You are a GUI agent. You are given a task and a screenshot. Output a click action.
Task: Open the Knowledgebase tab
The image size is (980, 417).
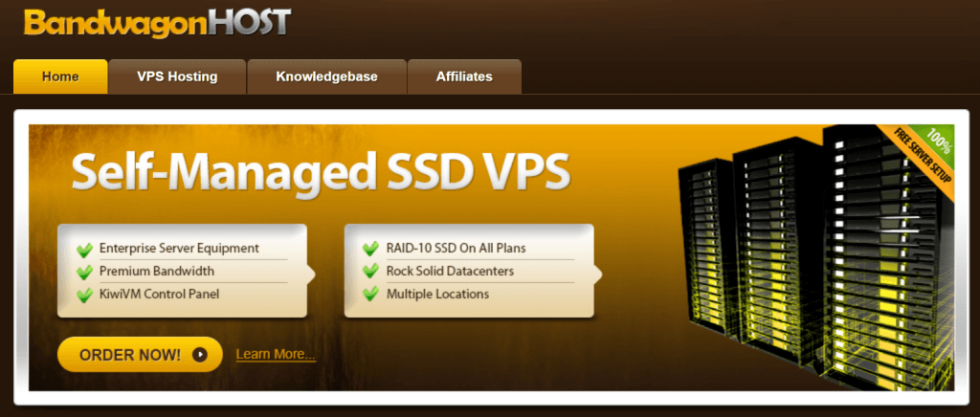coord(327,77)
